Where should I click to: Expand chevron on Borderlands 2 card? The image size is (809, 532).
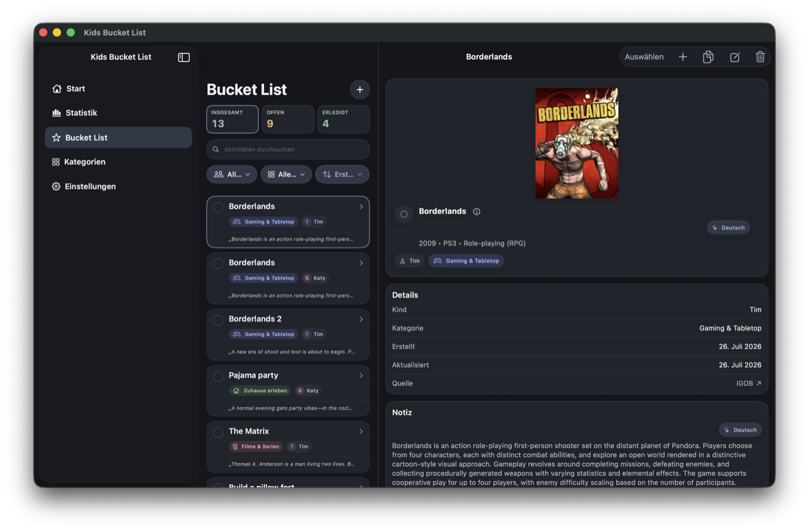pyautogui.click(x=361, y=319)
